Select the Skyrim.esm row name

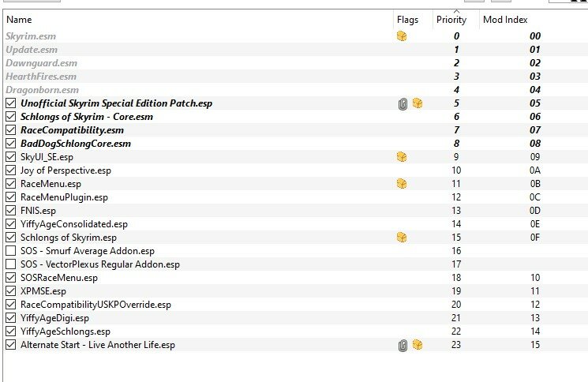pos(31,36)
